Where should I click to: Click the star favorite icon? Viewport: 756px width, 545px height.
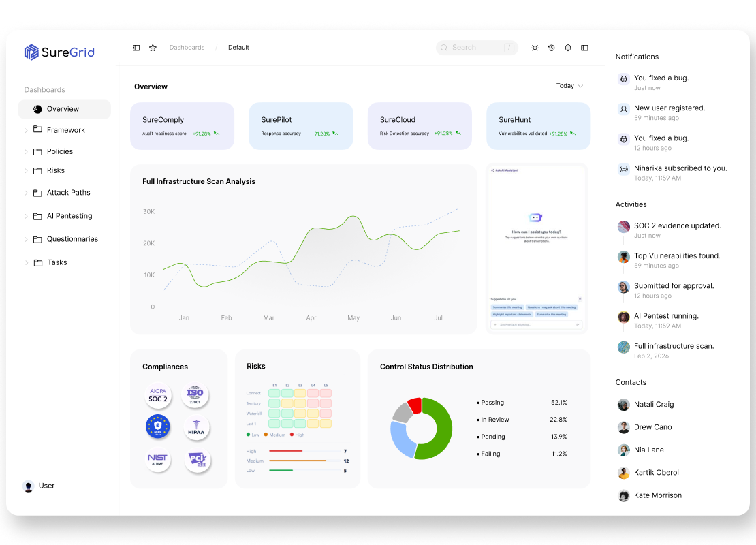tap(153, 48)
